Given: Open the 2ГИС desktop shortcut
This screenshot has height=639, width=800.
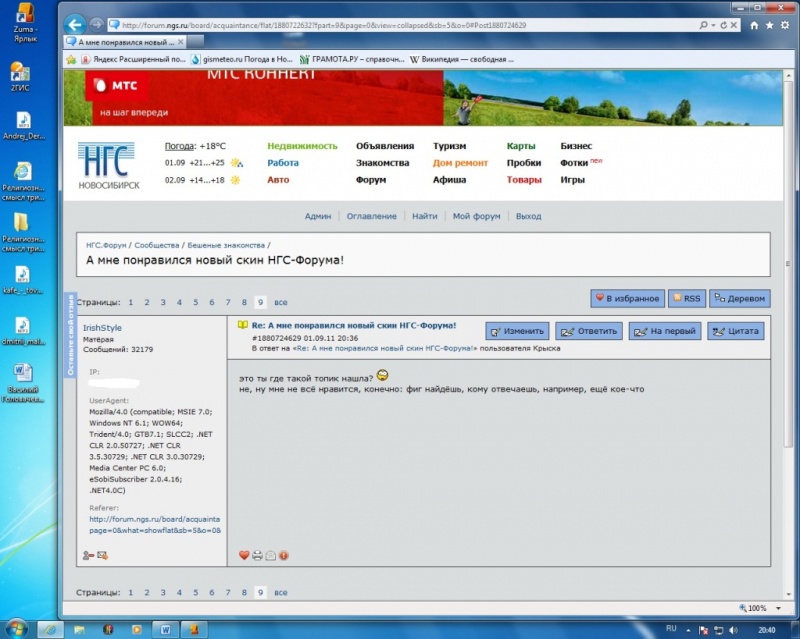Looking at the screenshot, I should coord(20,77).
